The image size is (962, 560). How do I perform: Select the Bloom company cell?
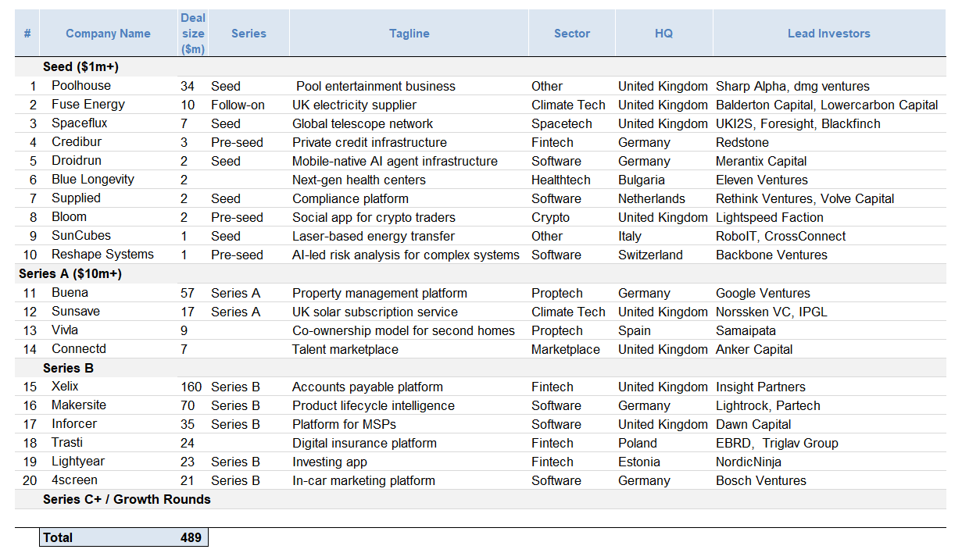(70, 217)
